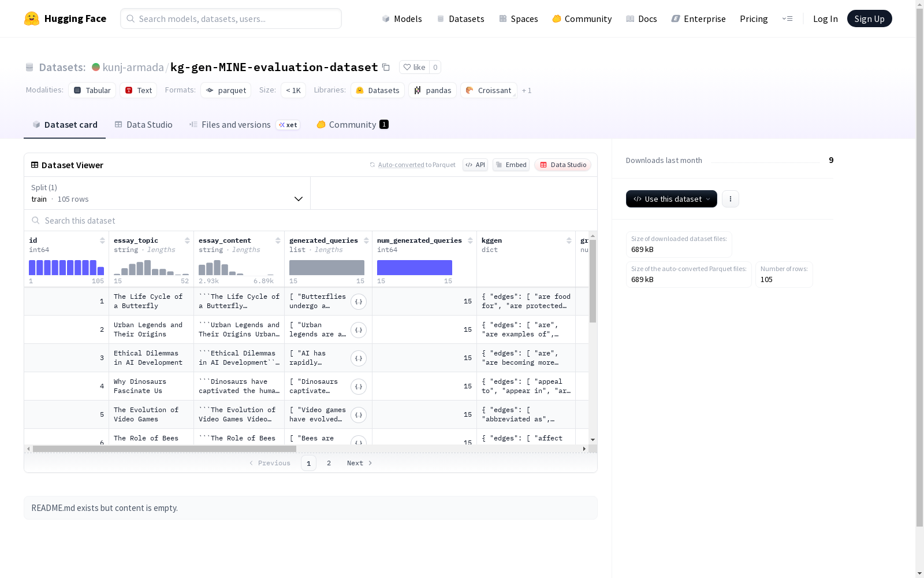The image size is (924, 578).
Task: Sort by the generated_queries column
Action: [366, 240]
